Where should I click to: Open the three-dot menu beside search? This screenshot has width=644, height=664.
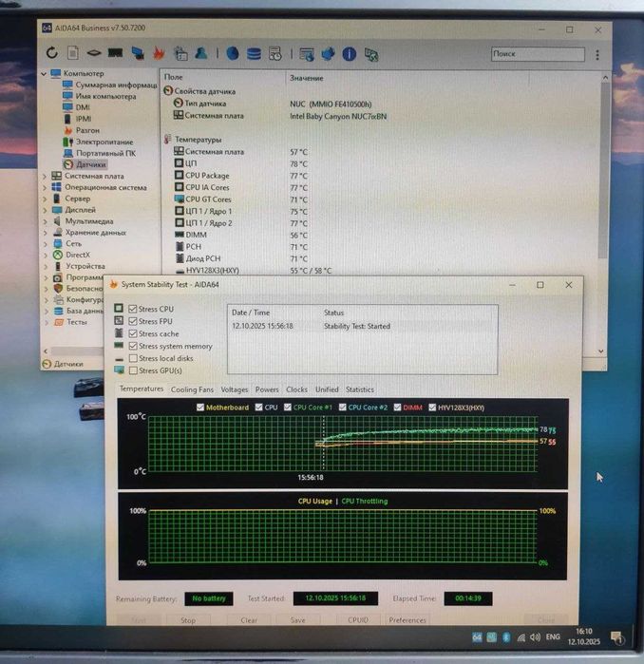(x=597, y=55)
